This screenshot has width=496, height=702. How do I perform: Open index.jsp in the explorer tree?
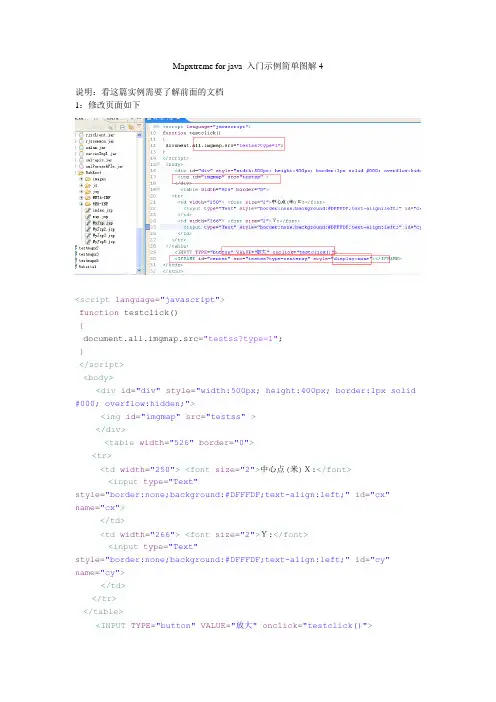[x=103, y=210]
